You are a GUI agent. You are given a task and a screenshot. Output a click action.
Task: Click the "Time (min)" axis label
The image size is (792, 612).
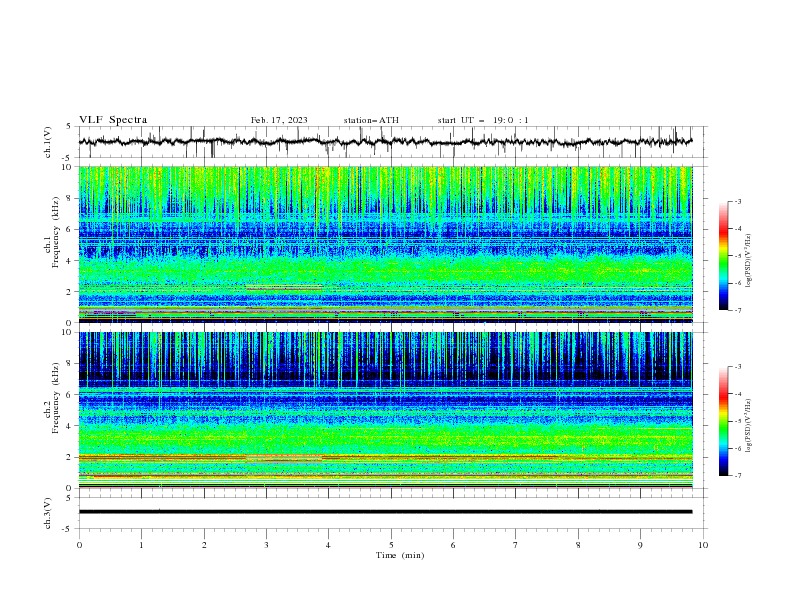click(400, 555)
